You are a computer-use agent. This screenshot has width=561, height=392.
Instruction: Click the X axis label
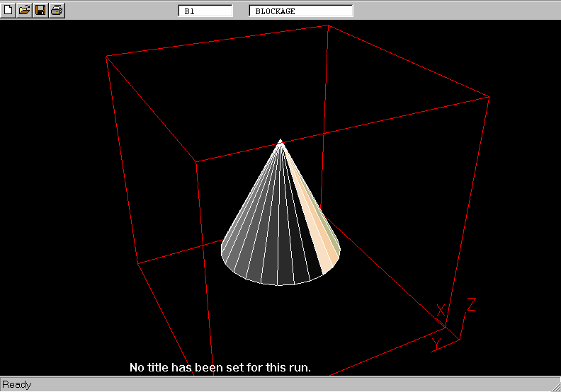[441, 311]
